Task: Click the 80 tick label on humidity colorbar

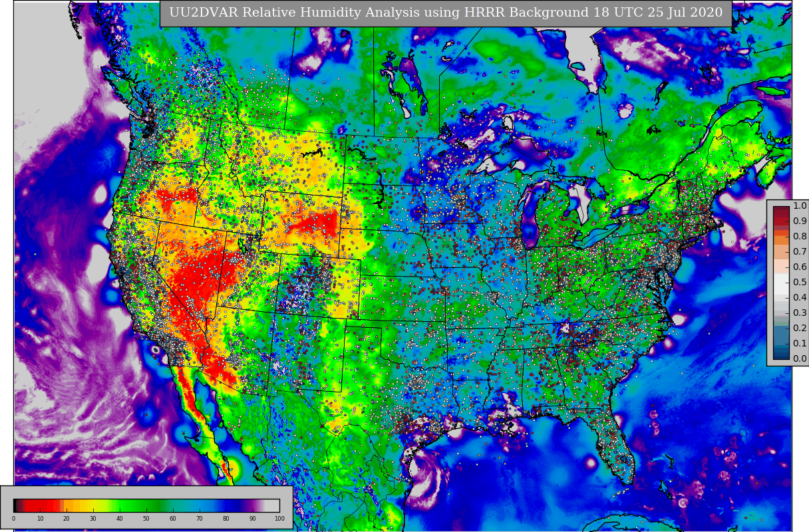Action: (x=226, y=519)
